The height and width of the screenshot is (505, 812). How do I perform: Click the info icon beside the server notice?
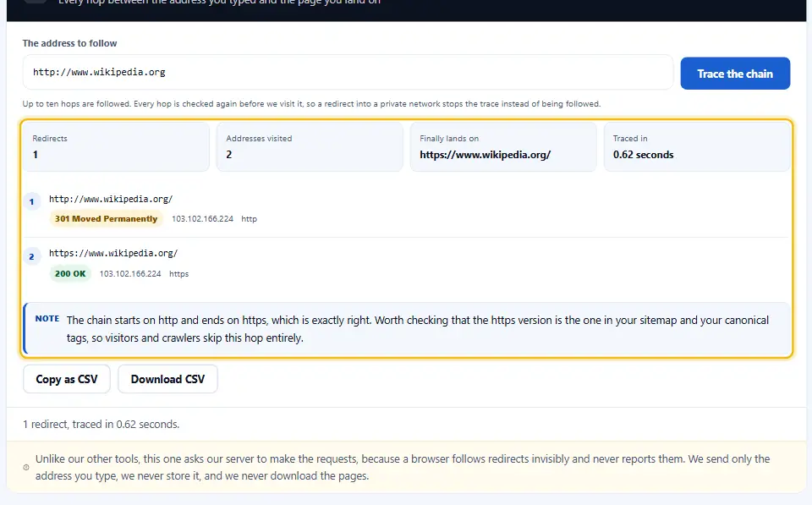click(26, 467)
